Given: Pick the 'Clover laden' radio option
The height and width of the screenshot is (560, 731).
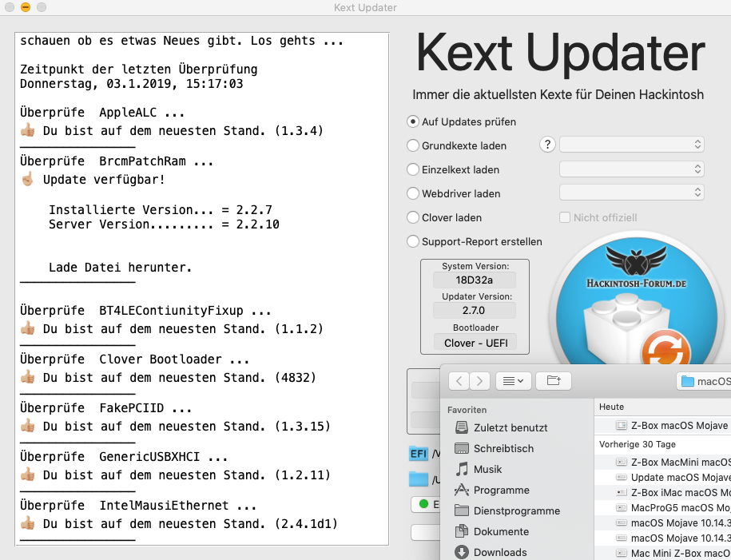Looking at the screenshot, I should [x=412, y=218].
